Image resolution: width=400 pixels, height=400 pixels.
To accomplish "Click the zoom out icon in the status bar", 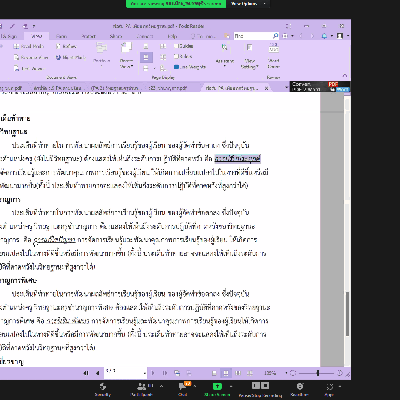I will pos(293,373).
